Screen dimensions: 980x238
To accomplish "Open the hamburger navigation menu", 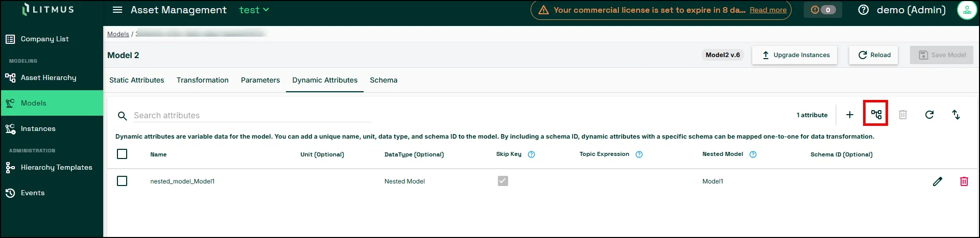I will (x=117, y=10).
